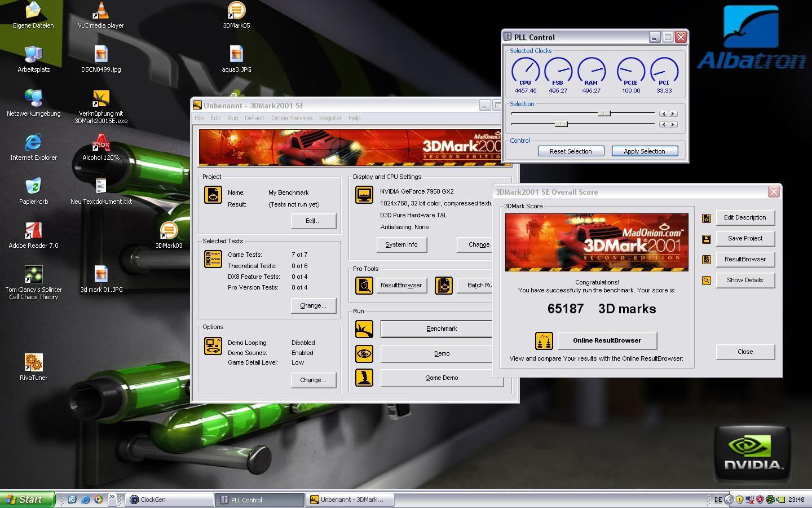Click Save Project in the score dialog
Image resolution: width=812 pixels, height=508 pixels.
click(745, 238)
